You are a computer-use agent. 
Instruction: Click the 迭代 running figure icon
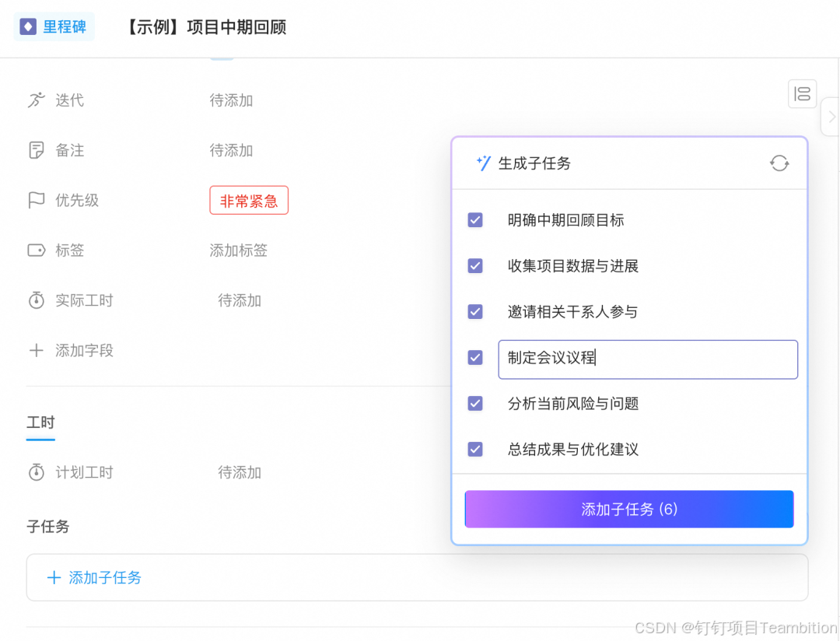click(x=36, y=100)
